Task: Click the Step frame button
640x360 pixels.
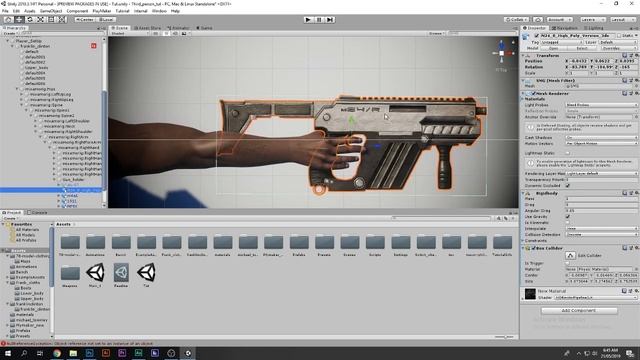Action: [x=330, y=19]
